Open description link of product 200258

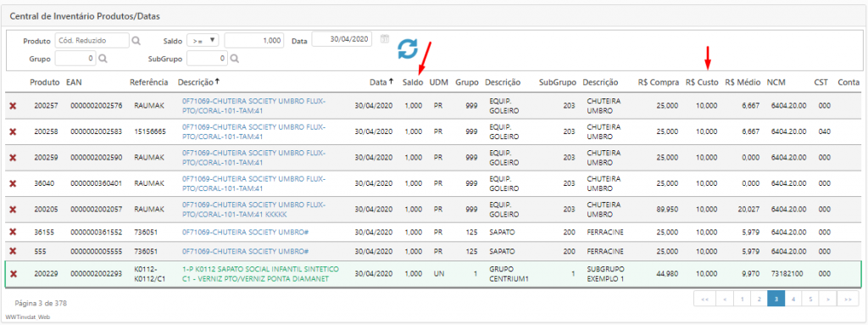click(253, 132)
